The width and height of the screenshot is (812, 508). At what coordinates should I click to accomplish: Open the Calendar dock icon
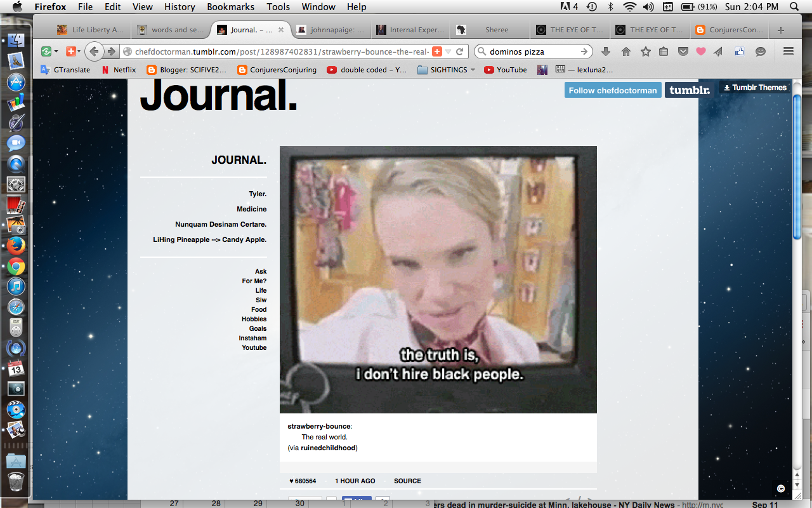click(x=16, y=368)
